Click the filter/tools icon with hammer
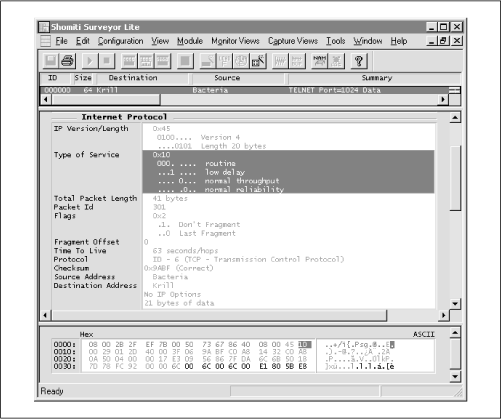 (258, 61)
